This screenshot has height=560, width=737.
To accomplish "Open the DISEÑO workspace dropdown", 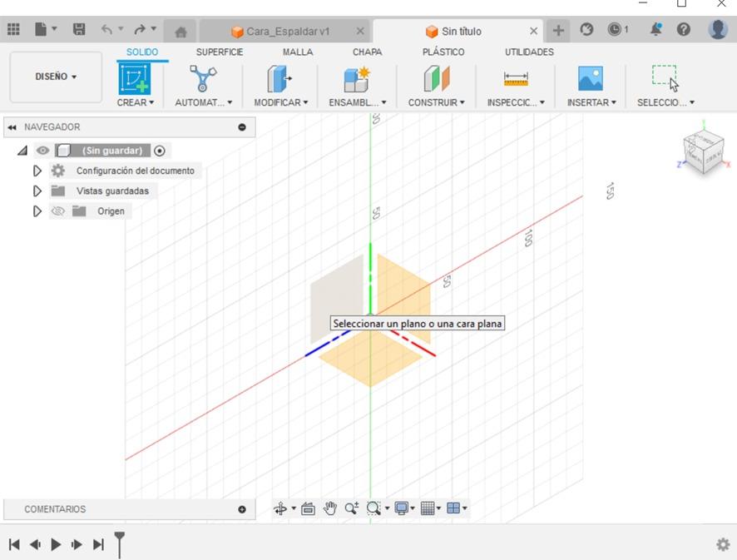I will click(56, 77).
